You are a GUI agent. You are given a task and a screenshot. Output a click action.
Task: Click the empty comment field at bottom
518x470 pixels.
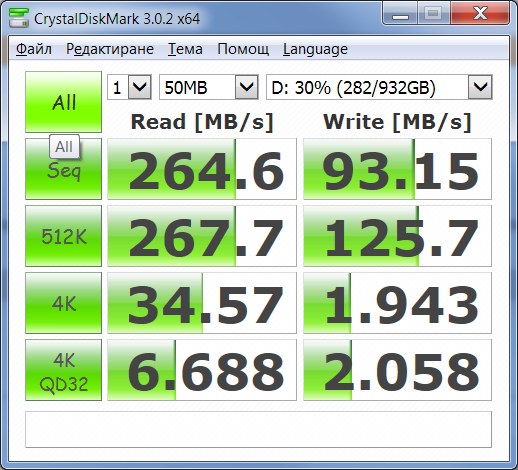tap(258, 429)
